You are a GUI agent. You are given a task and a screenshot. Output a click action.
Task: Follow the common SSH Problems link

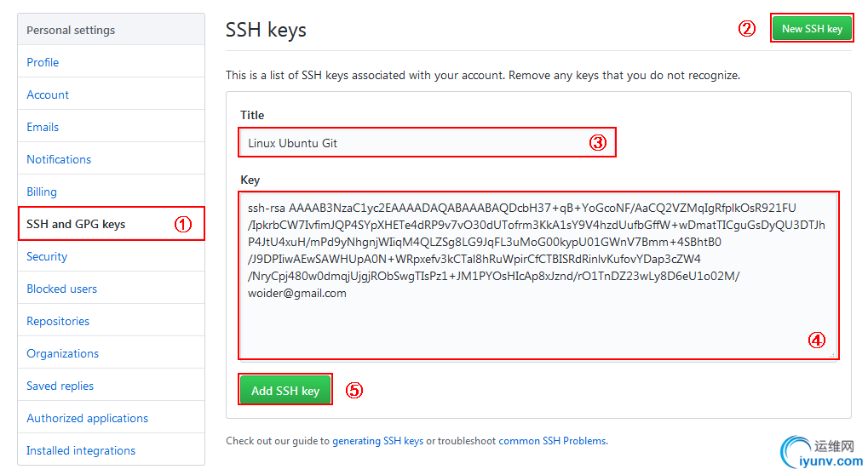click(x=552, y=441)
